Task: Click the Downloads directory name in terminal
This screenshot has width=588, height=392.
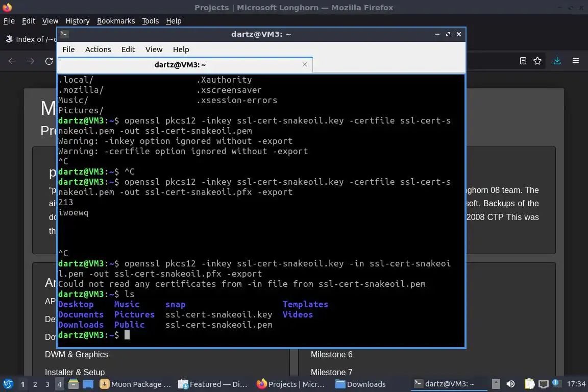Action: [x=81, y=325]
